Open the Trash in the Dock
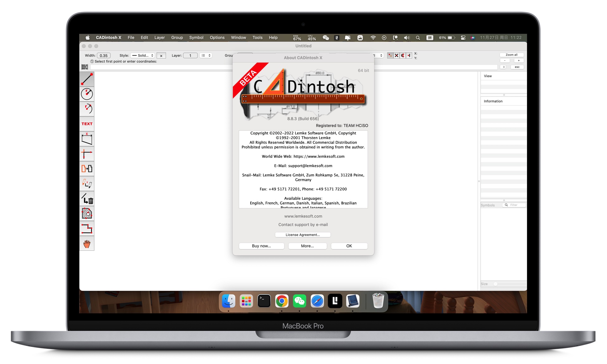607x364 pixels. 378,301
